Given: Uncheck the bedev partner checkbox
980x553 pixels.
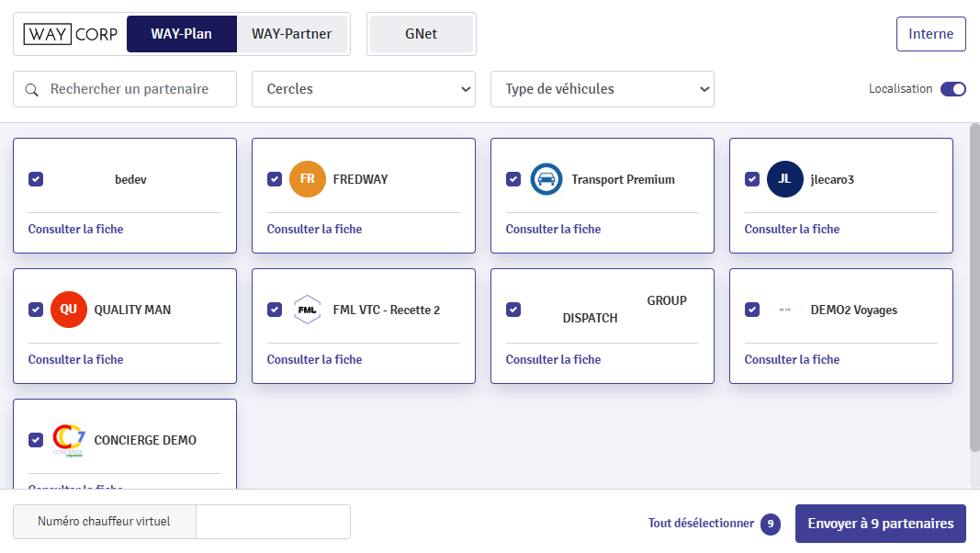Looking at the screenshot, I should tap(36, 179).
